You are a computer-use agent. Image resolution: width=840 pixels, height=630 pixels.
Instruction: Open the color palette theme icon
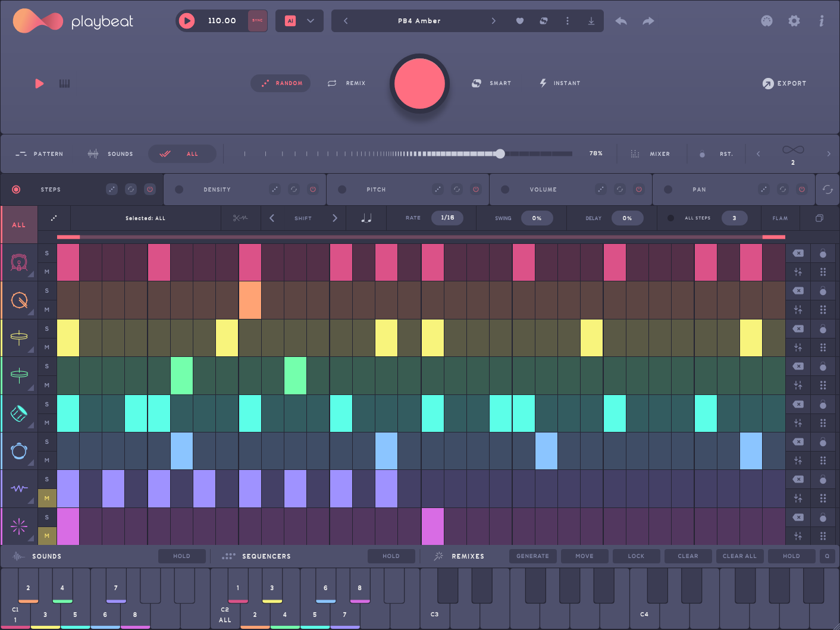pos(767,21)
